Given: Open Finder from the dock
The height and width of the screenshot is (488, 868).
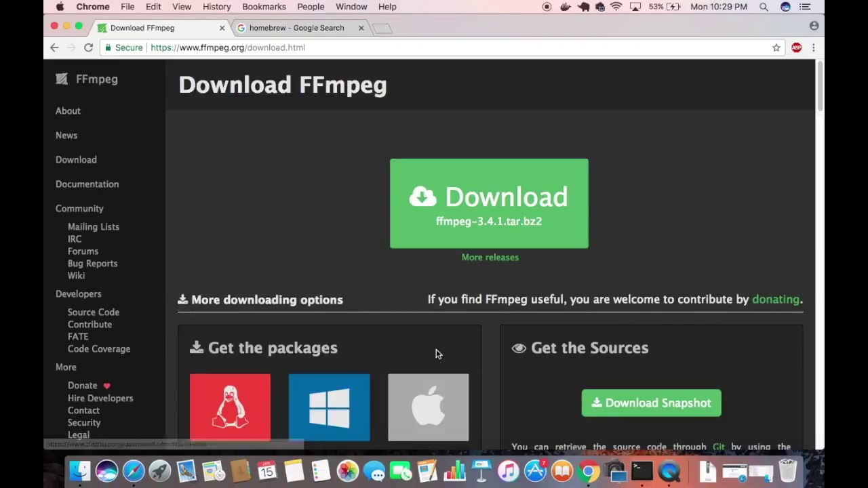Looking at the screenshot, I should [80, 471].
